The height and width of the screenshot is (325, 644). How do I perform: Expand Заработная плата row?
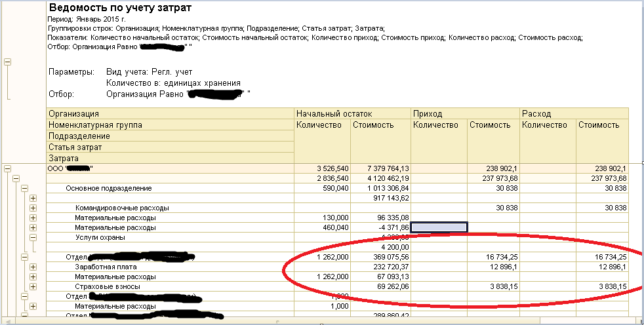(x=33, y=267)
